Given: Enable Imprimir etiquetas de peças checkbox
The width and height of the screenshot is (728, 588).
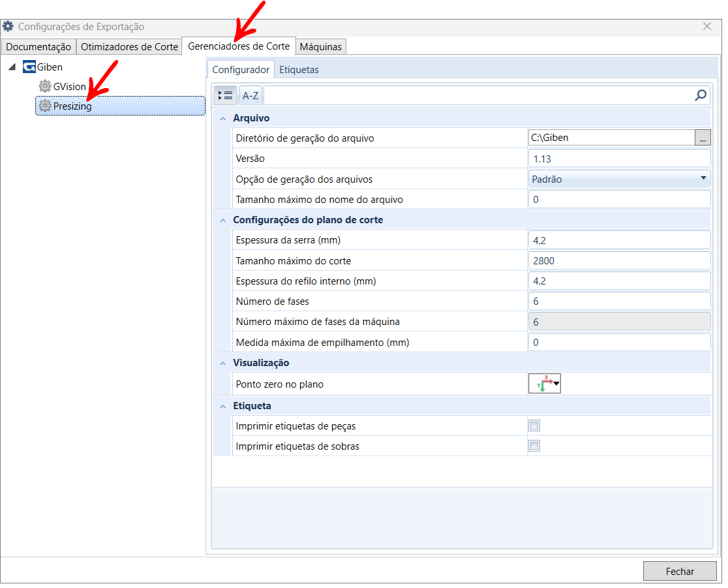Looking at the screenshot, I should point(534,426).
